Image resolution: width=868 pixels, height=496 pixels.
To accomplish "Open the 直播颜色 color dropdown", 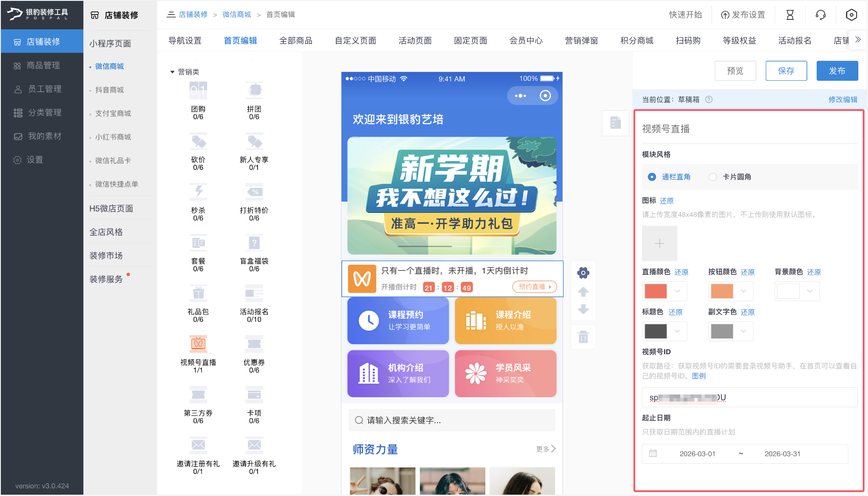I will tap(677, 291).
